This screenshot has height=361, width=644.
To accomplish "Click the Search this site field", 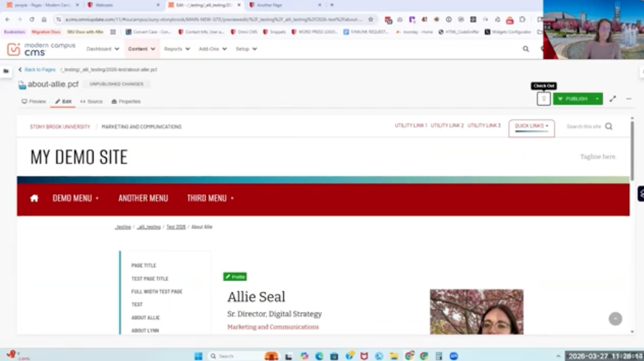I will 584,126.
